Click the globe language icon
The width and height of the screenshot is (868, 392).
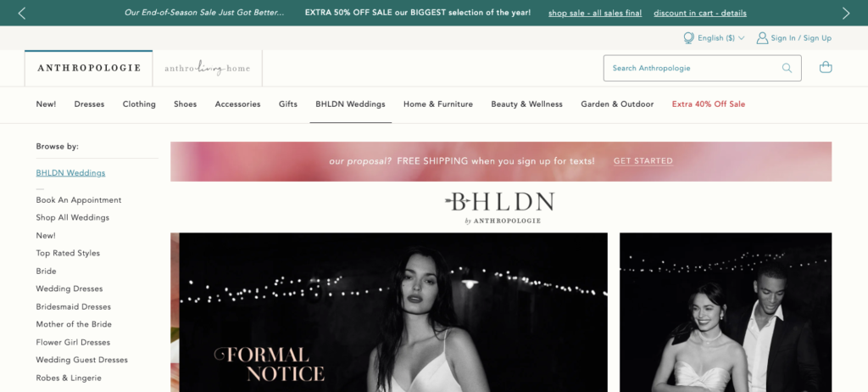click(x=688, y=37)
